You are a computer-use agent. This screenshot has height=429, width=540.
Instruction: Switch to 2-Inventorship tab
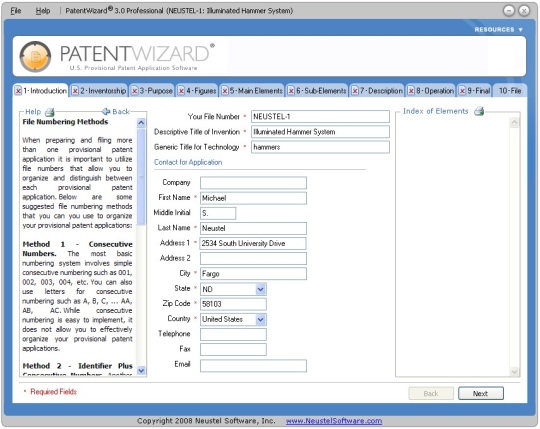click(98, 91)
